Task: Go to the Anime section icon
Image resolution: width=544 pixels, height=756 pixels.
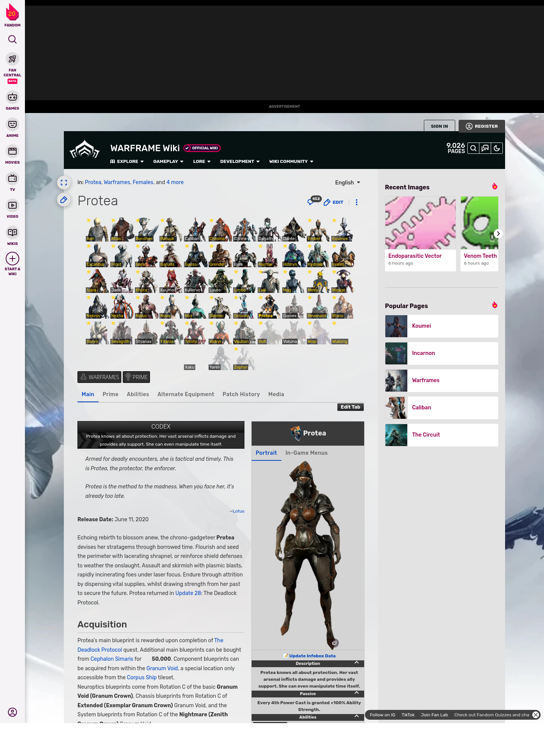Action: (x=12, y=124)
